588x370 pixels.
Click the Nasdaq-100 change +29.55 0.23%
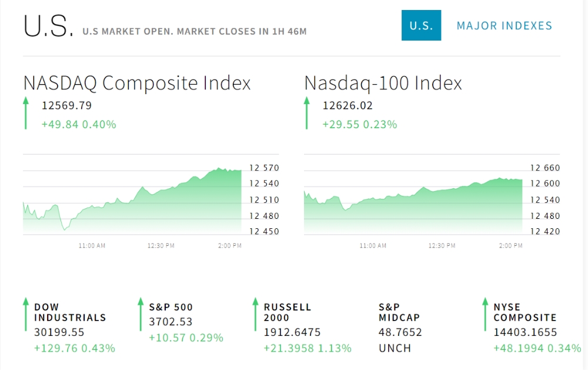359,125
